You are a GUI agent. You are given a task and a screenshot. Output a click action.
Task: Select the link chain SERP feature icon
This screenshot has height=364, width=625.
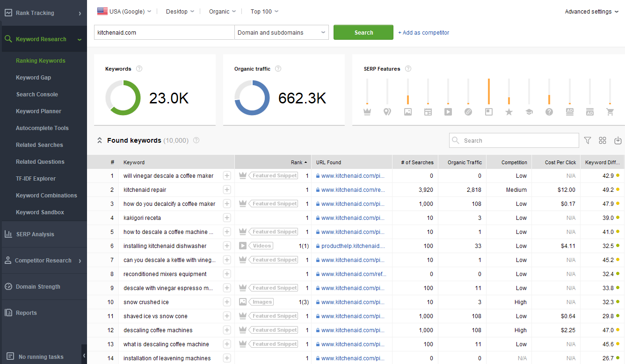tap(468, 112)
